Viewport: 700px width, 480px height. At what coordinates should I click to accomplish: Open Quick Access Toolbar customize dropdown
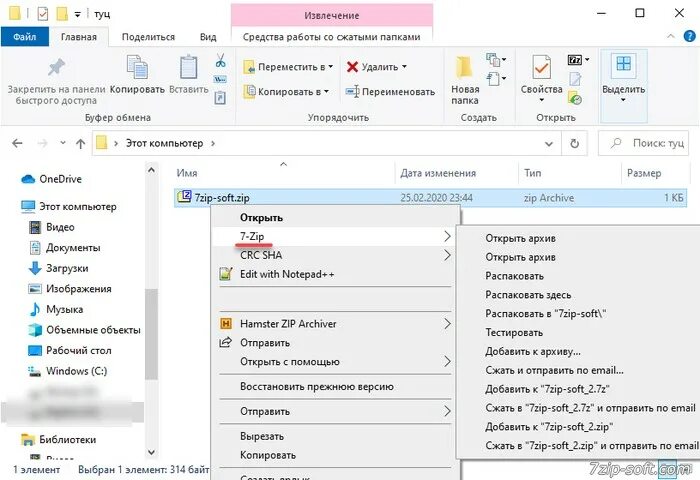tap(77, 14)
